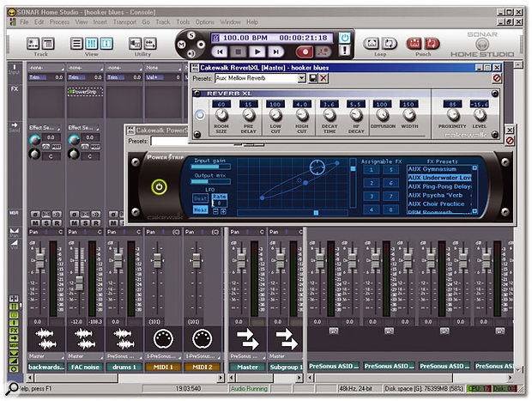
Task: Click the info icon in View group
Action: pyautogui.click(x=106, y=44)
